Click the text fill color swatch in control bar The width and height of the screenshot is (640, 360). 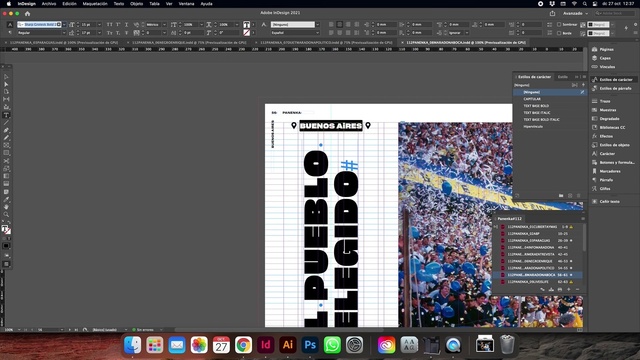[x=247, y=25]
